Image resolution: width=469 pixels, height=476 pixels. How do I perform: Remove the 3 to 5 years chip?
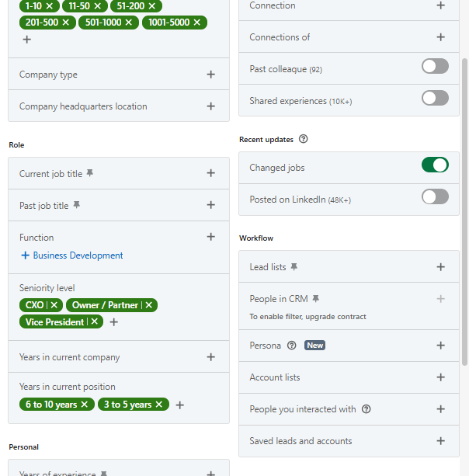click(x=159, y=405)
